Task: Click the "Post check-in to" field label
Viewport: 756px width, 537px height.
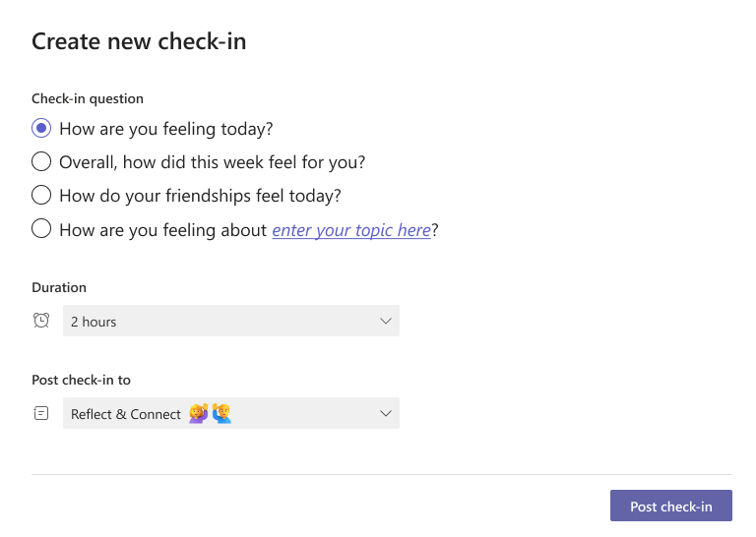Action: click(x=81, y=380)
